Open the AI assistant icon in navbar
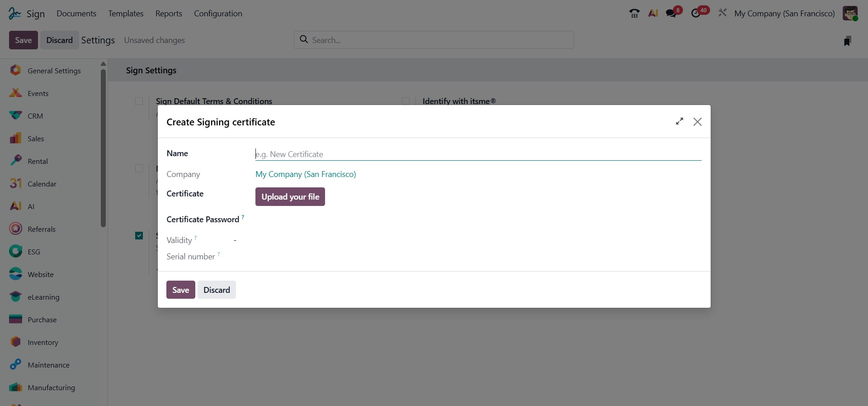 point(653,14)
